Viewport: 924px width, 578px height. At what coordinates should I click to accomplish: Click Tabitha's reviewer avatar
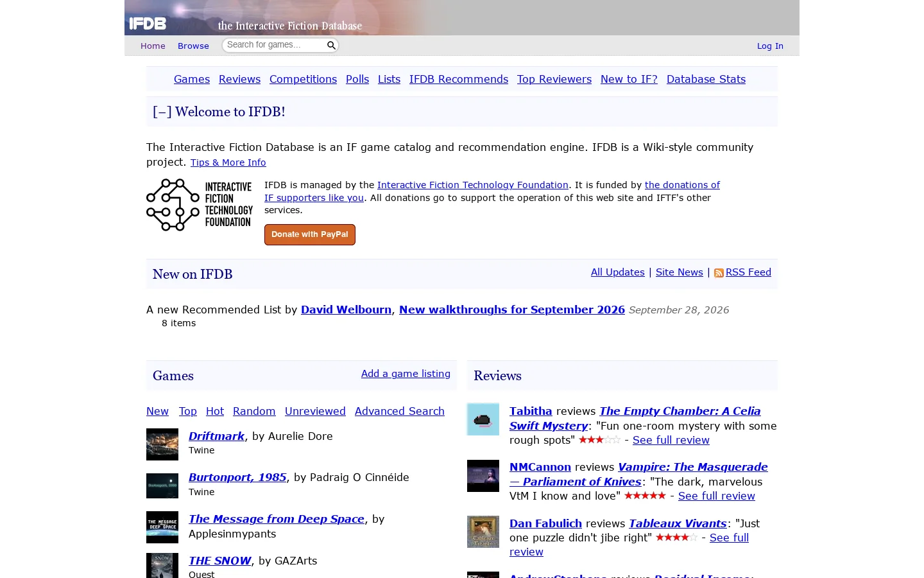point(483,419)
